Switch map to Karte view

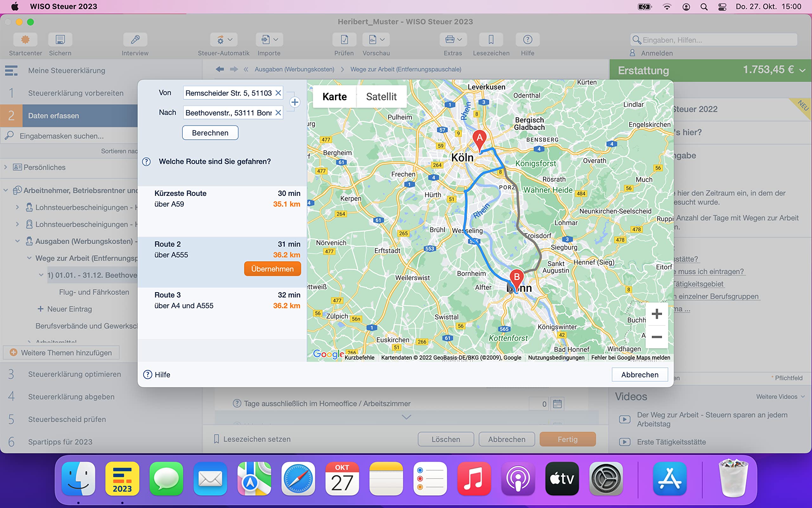[335, 97]
